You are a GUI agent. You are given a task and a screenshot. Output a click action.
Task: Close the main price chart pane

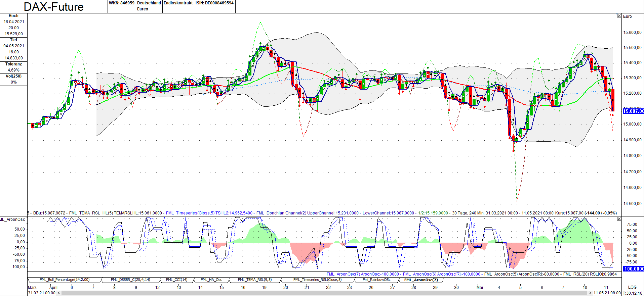(619, 16)
